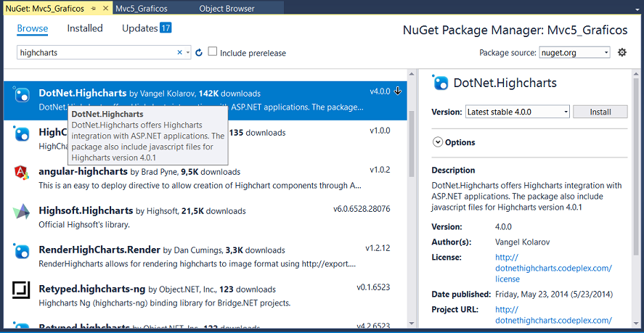This screenshot has height=333, width=644.
Task: Select the Highsoft.Highcharts package row
Action: tap(205, 217)
